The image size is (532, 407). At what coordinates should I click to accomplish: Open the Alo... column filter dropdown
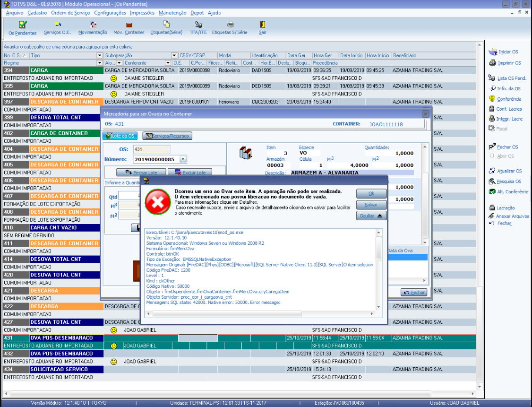(x=119, y=63)
